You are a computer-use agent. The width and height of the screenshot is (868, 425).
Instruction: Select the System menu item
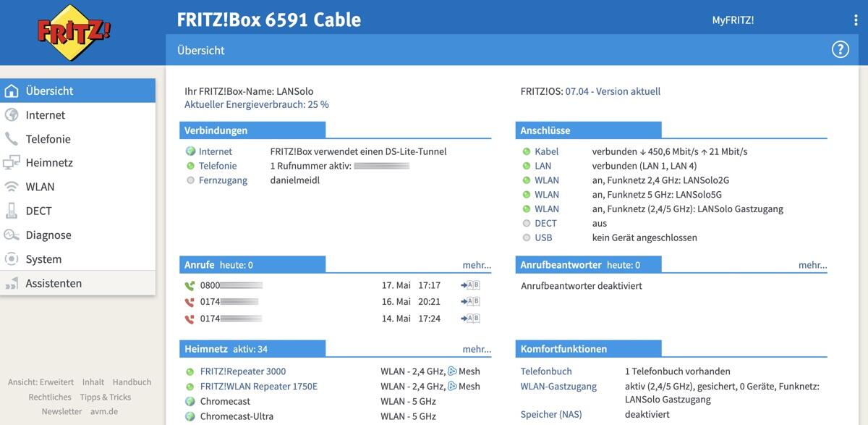tap(43, 259)
